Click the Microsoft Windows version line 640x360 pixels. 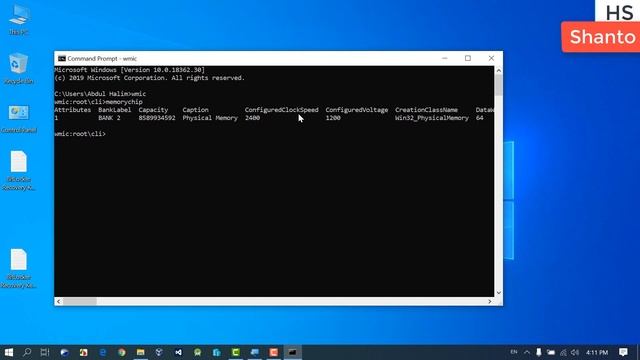tap(129, 70)
